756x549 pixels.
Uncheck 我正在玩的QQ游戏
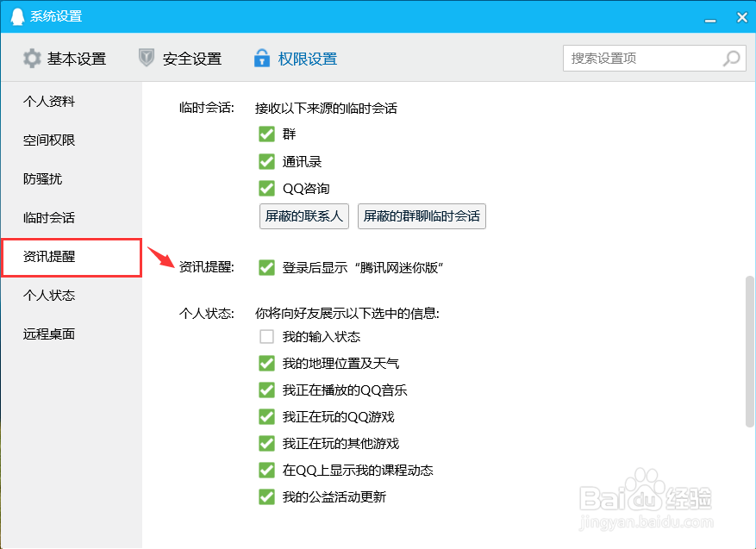[x=266, y=416]
